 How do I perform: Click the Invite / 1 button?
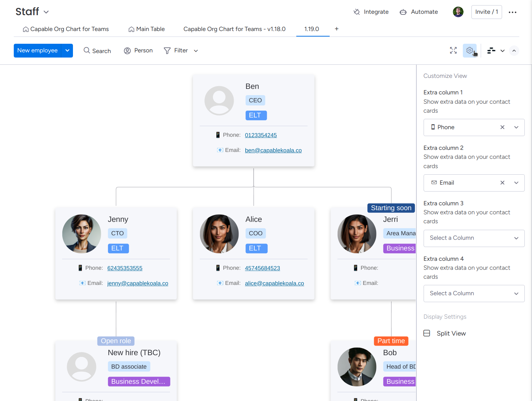click(487, 12)
